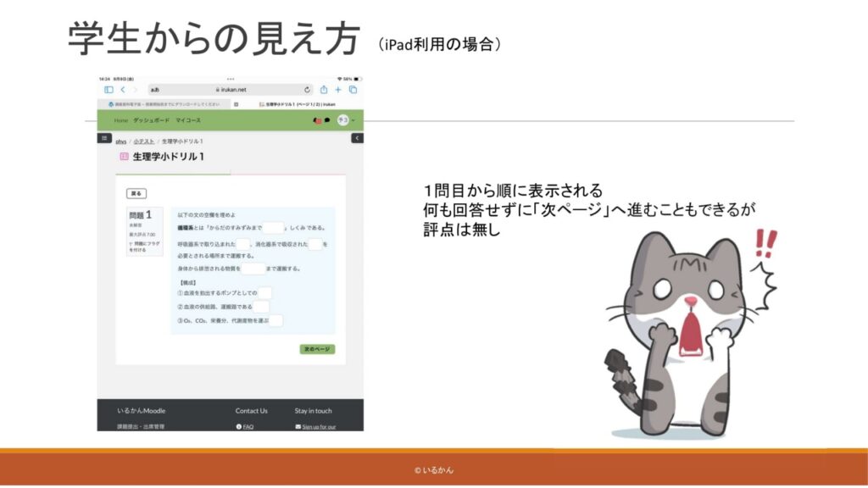The height and width of the screenshot is (488, 868).
Task: Open the Safari tab overview icon
Action: click(x=353, y=89)
